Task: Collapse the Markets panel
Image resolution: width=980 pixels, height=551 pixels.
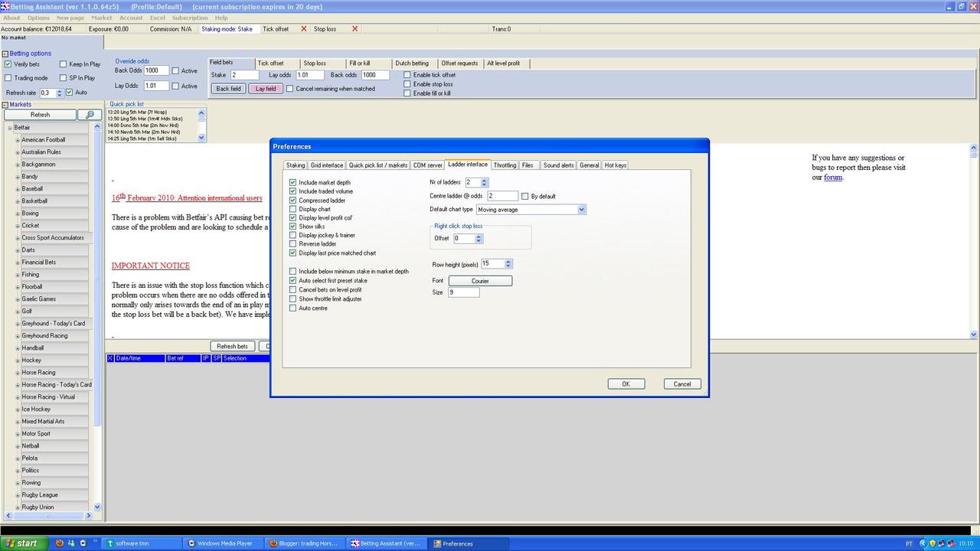Action: tap(5, 105)
